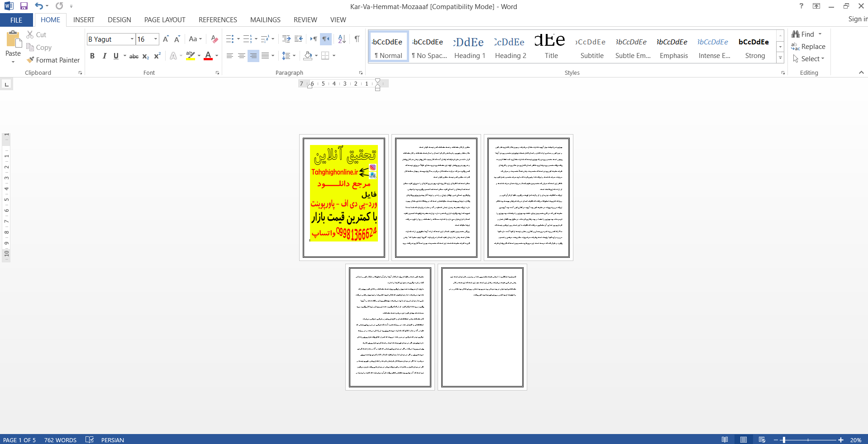Apply the Heading 1 style

coord(470,47)
